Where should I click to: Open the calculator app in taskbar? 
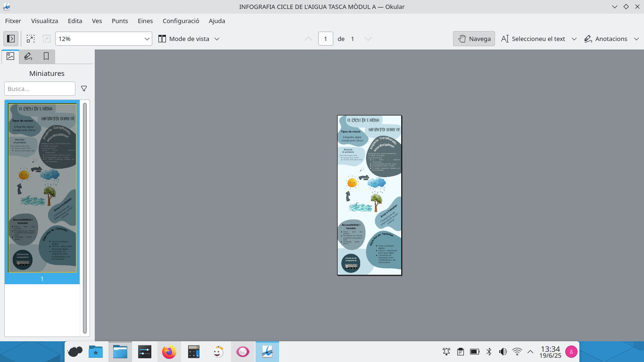click(x=193, y=352)
